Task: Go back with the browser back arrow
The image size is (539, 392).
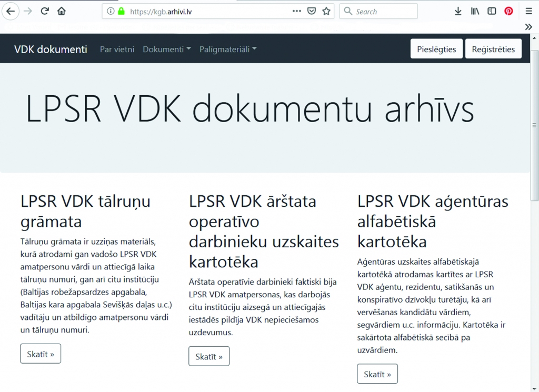Action: point(11,12)
